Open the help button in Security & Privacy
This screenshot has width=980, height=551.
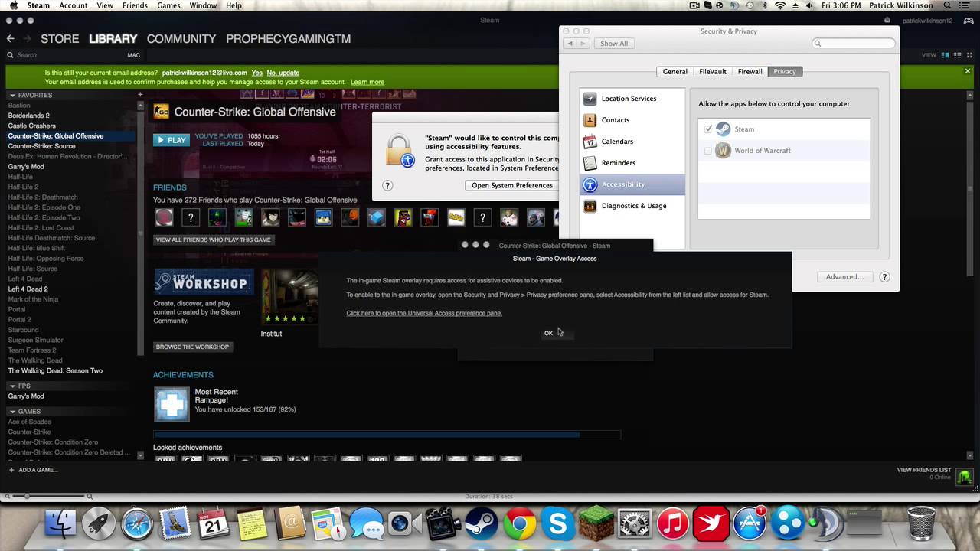click(x=884, y=277)
